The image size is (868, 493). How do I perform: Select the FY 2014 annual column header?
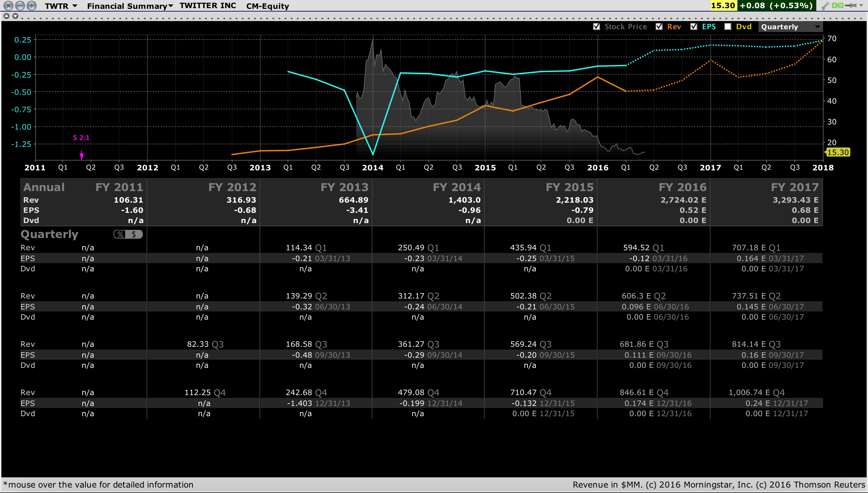[457, 187]
